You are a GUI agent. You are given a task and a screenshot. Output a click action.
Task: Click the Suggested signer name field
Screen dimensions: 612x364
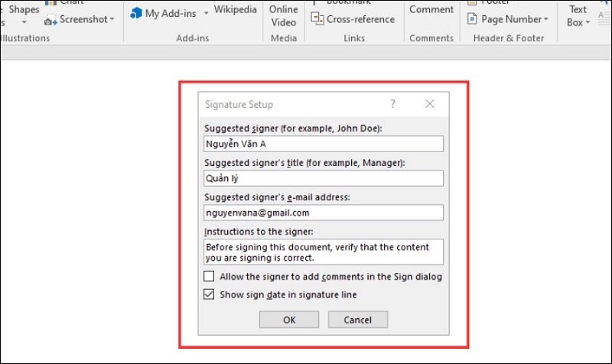tap(324, 144)
